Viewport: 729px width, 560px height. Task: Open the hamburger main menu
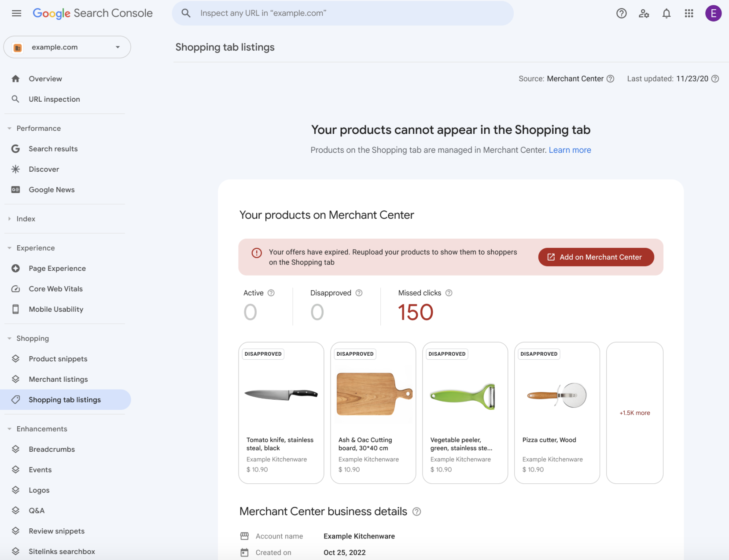click(x=16, y=13)
